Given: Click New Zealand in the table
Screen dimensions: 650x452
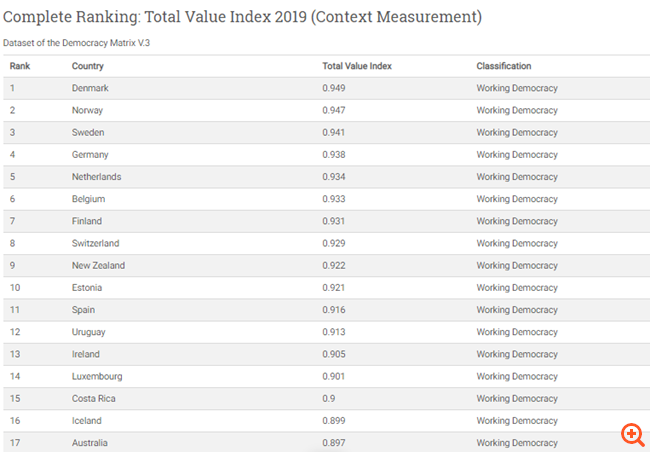Looking at the screenshot, I should pos(98,265).
